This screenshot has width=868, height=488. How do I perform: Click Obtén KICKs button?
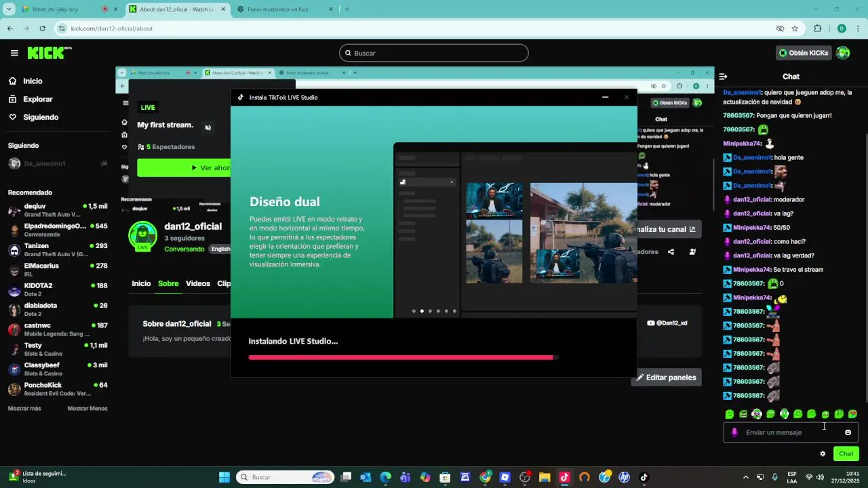click(804, 53)
